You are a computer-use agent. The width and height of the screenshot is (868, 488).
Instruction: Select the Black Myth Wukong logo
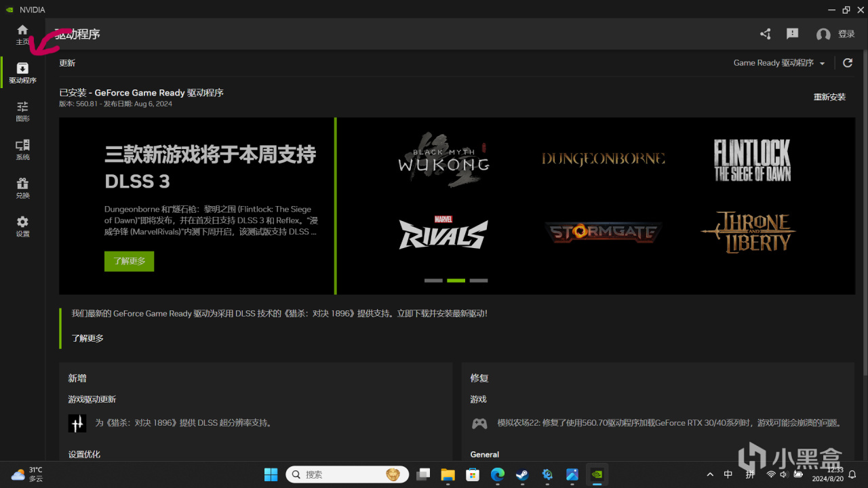[x=443, y=161]
